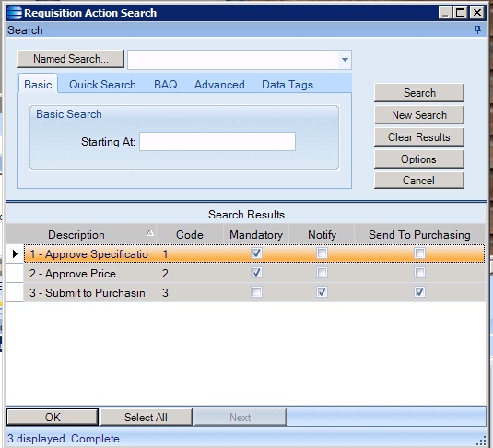Click the Clear Results button

(x=419, y=137)
